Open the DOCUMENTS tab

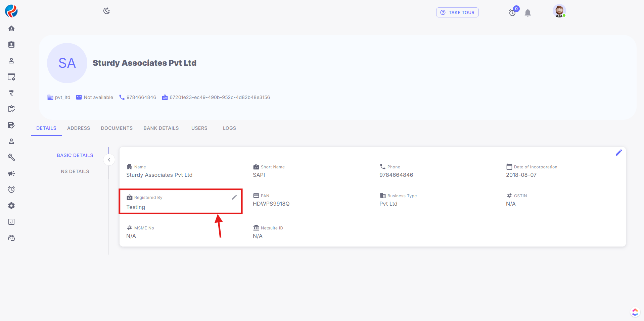point(117,128)
